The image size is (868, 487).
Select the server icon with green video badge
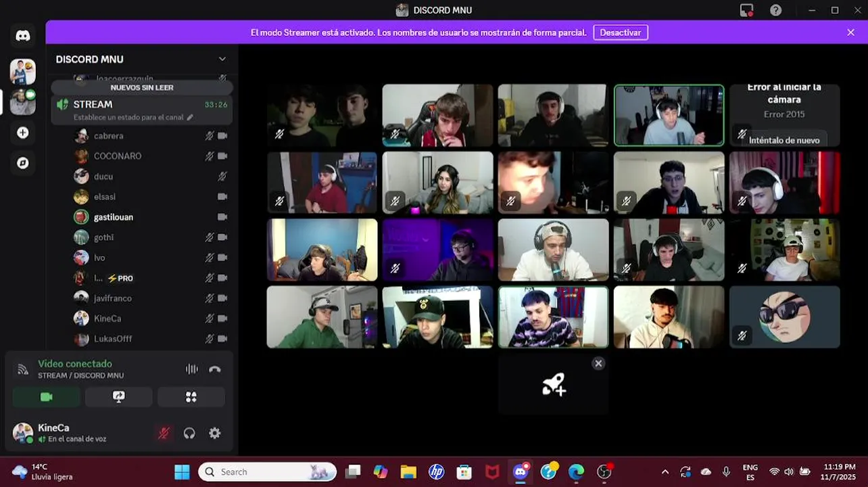23,102
